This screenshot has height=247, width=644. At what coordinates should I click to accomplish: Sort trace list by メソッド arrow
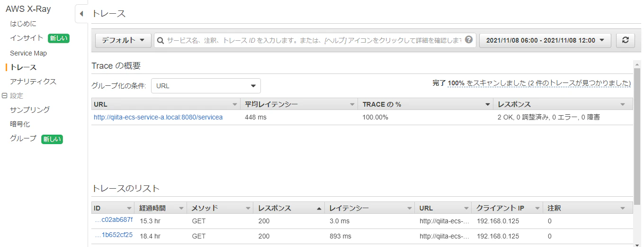coord(249,208)
